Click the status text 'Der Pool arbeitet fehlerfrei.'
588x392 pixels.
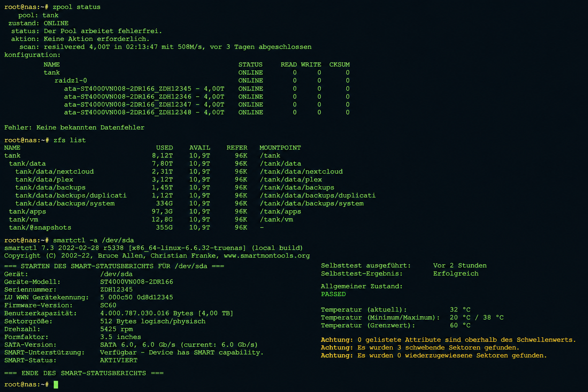point(103,31)
